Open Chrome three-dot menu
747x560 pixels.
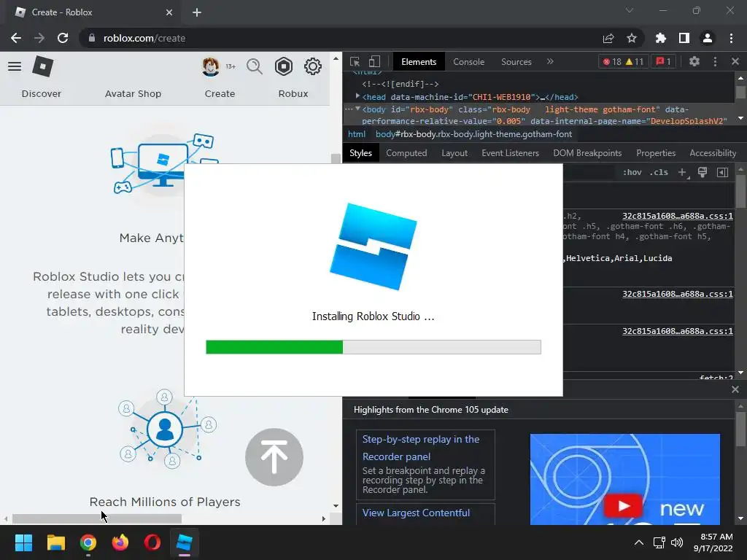[731, 38]
